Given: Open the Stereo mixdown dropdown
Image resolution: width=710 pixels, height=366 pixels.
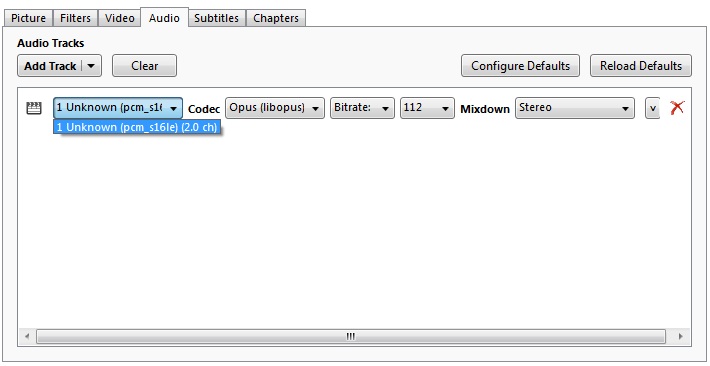Looking at the screenshot, I should [x=575, y=108].
